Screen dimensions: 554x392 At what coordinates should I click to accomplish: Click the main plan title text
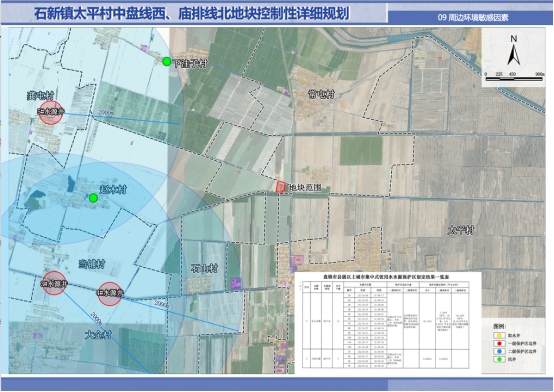click(x=191, y=14)
